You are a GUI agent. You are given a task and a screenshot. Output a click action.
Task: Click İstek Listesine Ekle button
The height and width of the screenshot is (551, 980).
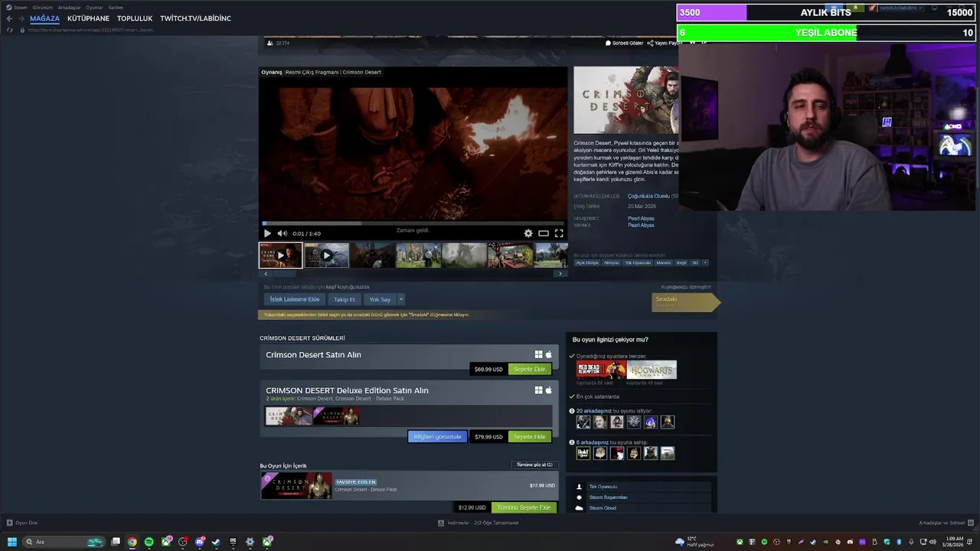pos(295,299)
